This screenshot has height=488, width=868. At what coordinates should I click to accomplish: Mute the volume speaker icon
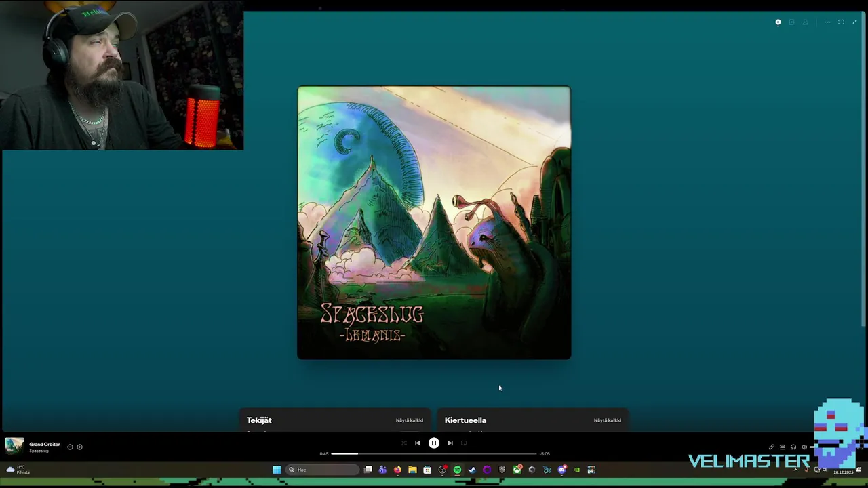pos(804,447)
